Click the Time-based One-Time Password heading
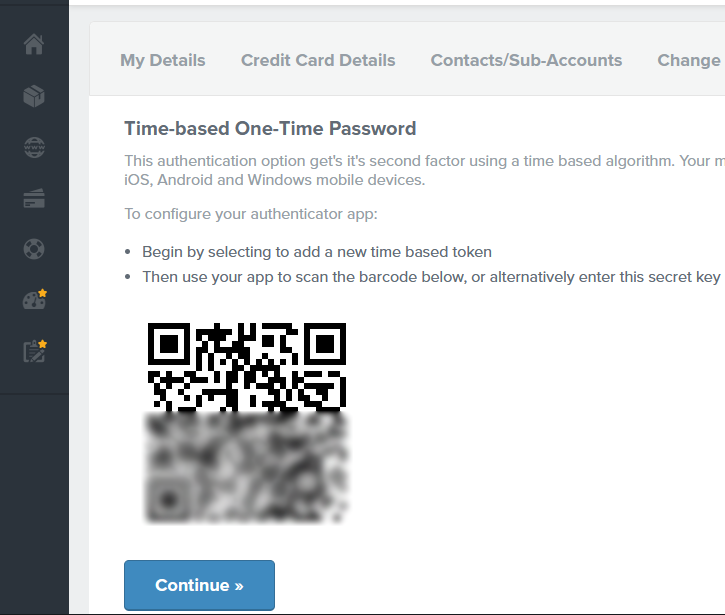725x615 pixels. tap(270, 128)
